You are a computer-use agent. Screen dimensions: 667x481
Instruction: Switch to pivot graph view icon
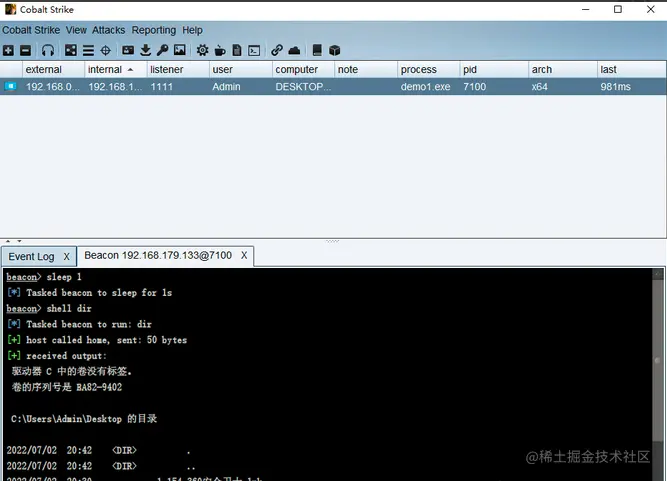(71, 50)
